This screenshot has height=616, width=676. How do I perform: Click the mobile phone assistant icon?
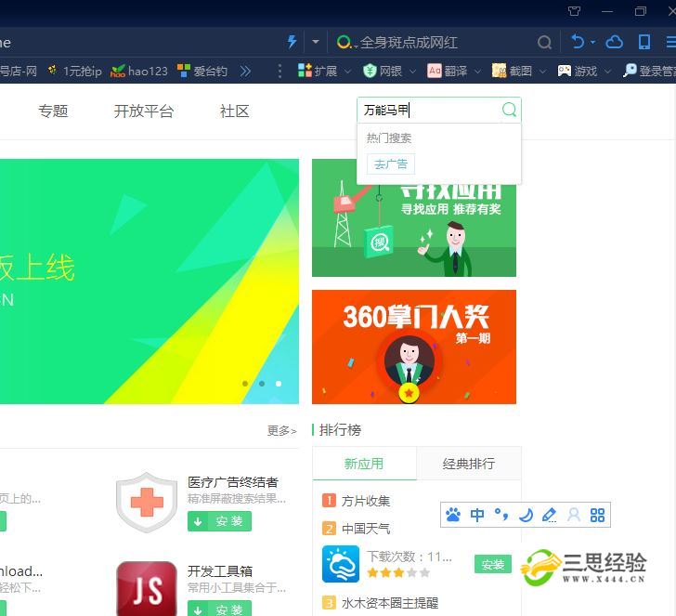pos(644,42)
